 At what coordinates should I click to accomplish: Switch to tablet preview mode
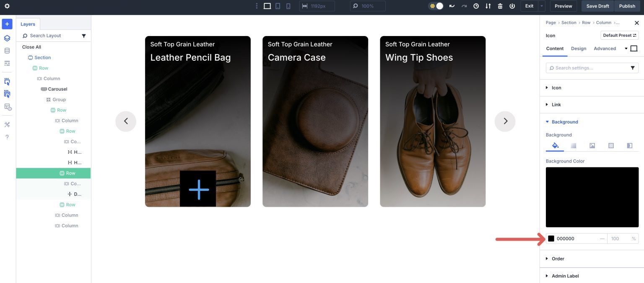coord(277,6)
